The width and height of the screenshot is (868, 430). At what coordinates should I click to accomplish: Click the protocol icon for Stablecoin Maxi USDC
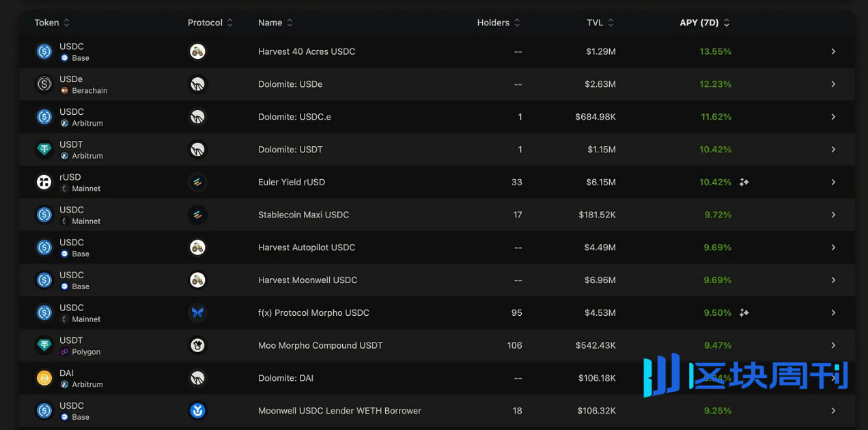197,215
